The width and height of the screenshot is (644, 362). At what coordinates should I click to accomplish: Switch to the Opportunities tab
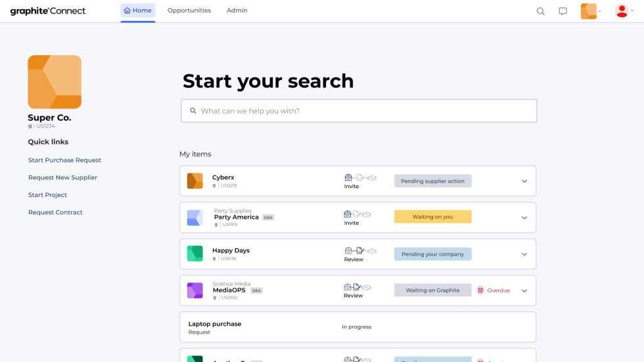click(189, 11)
